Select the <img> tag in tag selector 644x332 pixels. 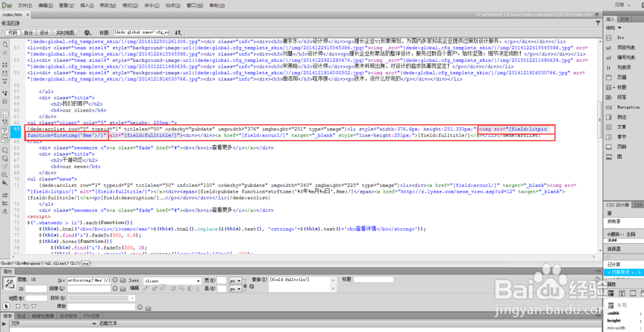coord(86,262)
